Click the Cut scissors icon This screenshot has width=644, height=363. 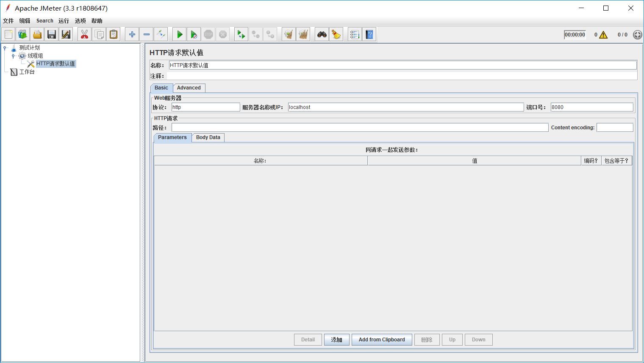(84, 34)
